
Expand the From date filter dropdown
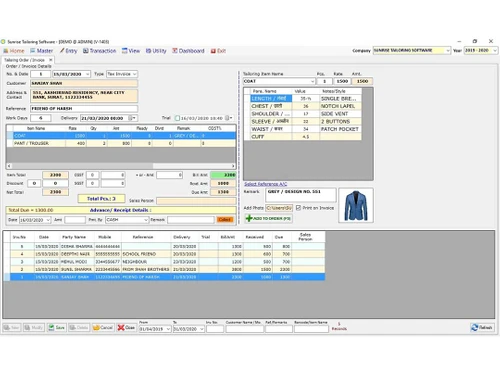click(x=168, y=329)
